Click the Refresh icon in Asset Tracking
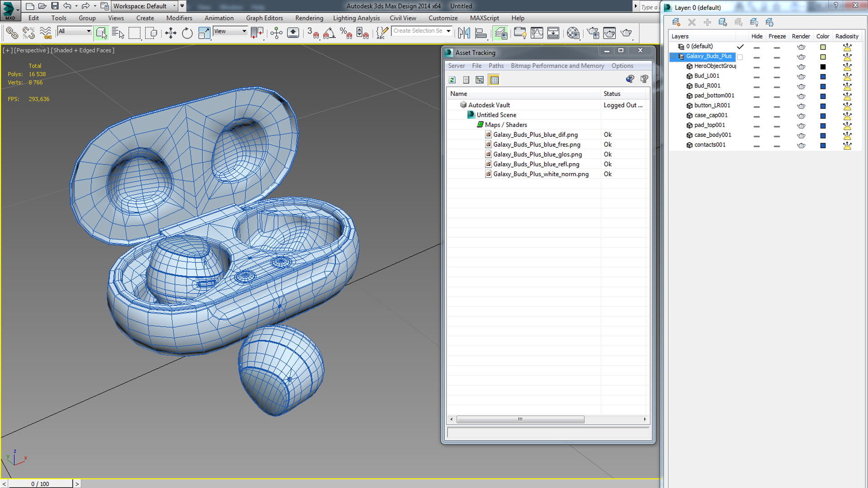This screenshot has height=488, width=868. (x=452, y=80)
